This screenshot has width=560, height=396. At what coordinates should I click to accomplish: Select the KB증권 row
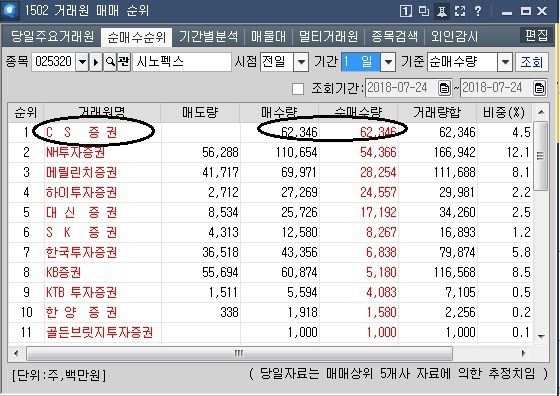(x=270, y=272)
